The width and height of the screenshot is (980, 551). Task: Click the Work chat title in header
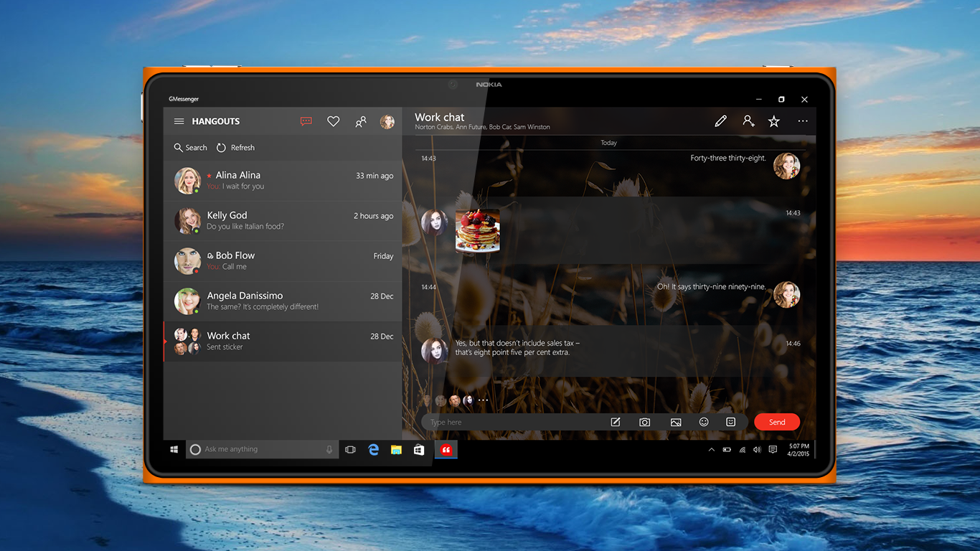439,117
